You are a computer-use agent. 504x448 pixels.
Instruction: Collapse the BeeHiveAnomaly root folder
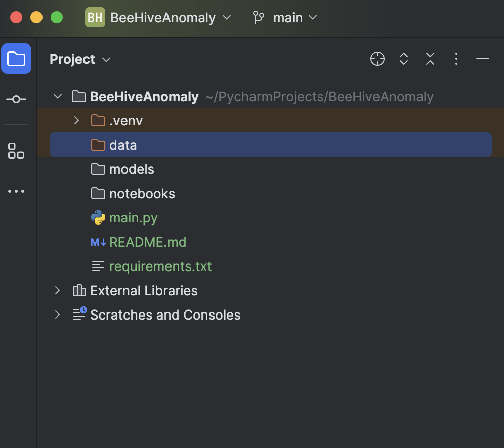pos(58,97)
